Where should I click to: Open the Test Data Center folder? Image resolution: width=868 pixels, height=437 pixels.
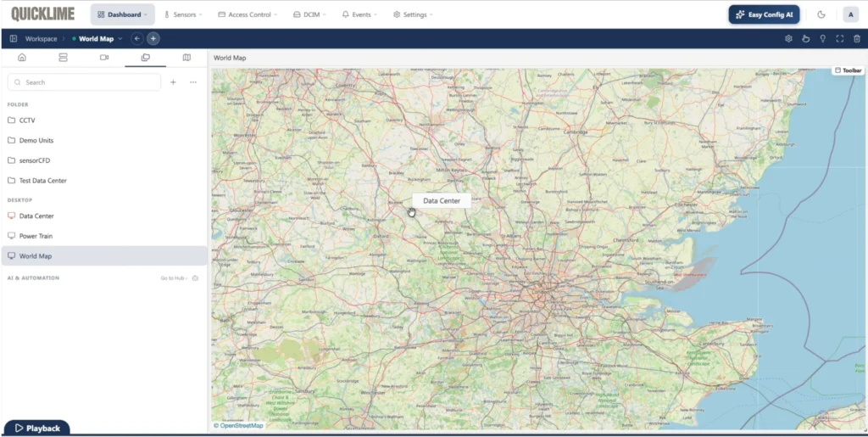[x=104, y=181]
